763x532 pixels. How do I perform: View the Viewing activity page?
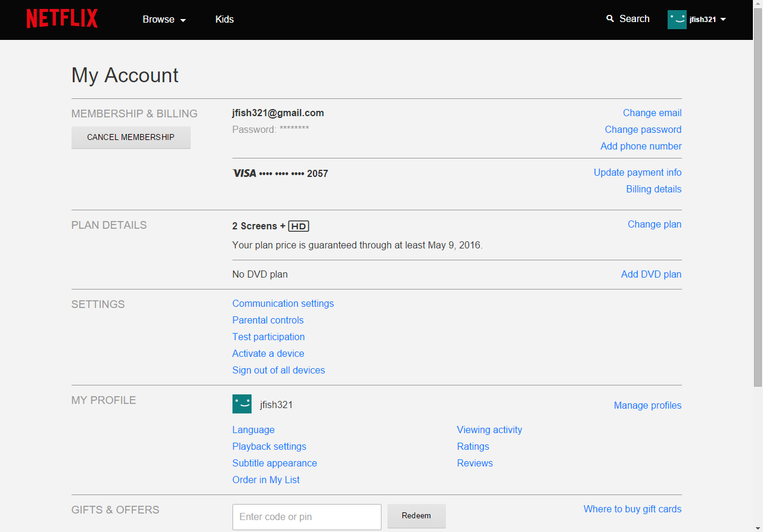489,430
